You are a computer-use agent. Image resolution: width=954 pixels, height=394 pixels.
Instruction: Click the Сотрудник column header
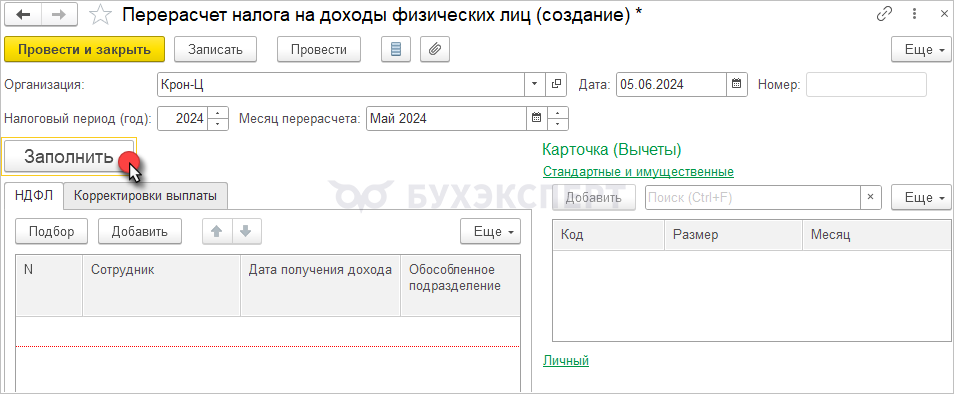coord(162,285)
